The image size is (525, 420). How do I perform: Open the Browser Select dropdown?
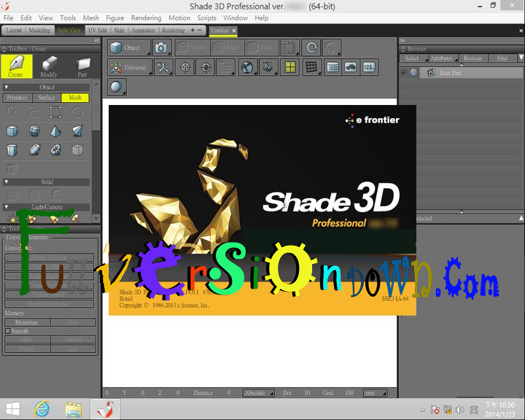coord(414,58)
